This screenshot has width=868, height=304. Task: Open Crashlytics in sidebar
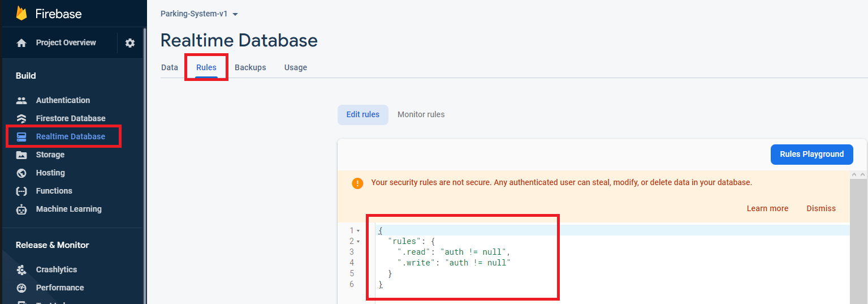(57, 269)
